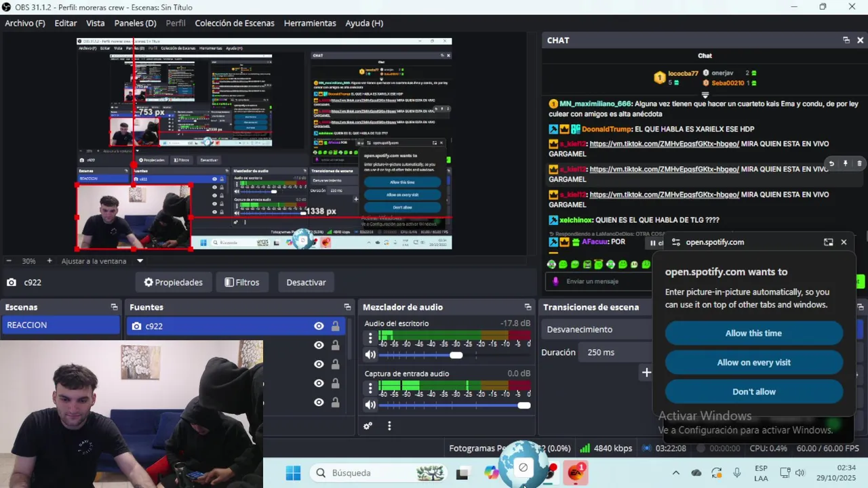The width and height of the screenshot is (868, 488).
Task: Open the Vista menu
Action: (x=96, y=23)
